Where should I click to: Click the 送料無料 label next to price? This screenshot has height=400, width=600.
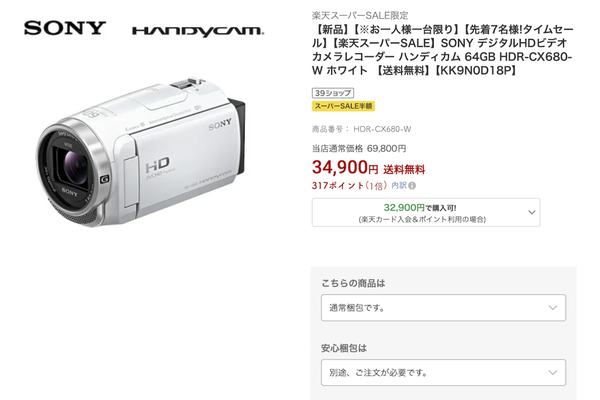pos(404,169)
